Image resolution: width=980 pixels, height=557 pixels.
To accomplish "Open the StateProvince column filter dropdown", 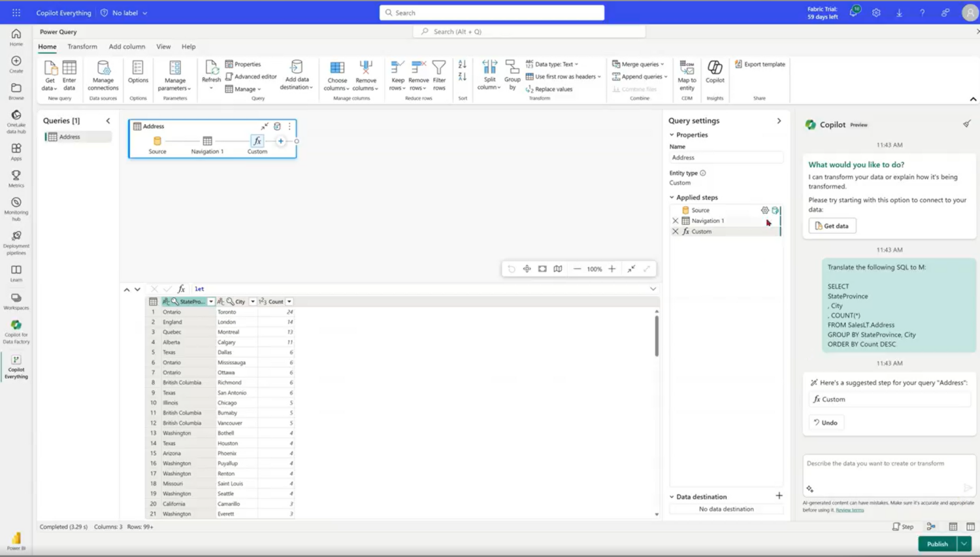I will pyautogui.click(x=210, y=301).
